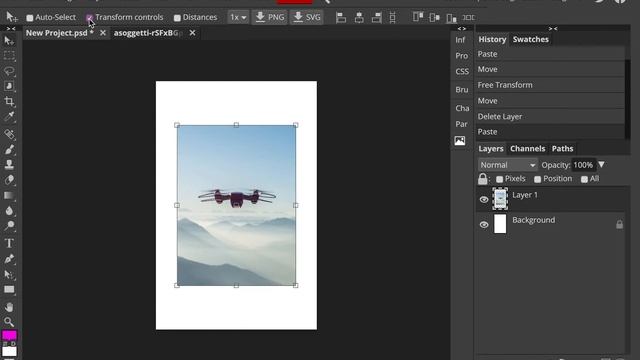Screen dimensions: 640x360
Task: Open the CSS side panel
Action: click(x=462, y=71)
